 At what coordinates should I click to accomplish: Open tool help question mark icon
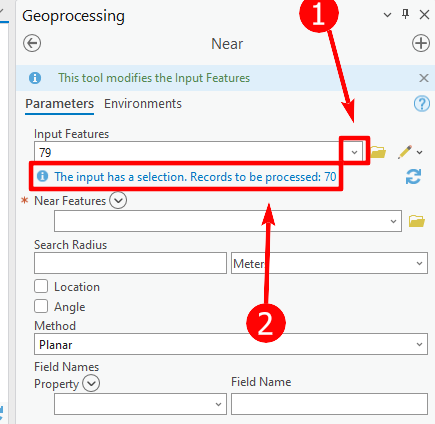click(x=422, y=104)
